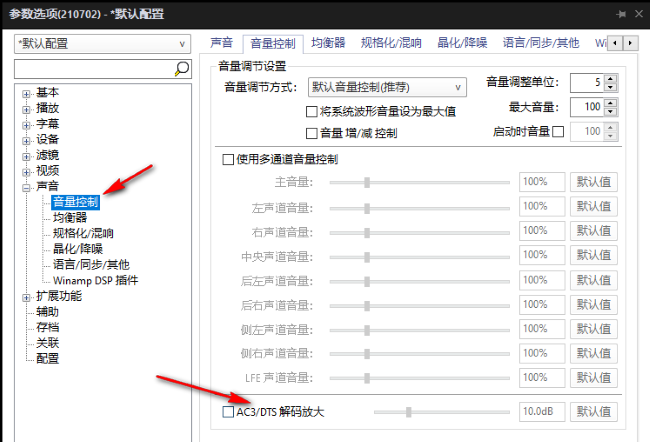Switch to the 规格化/混响 tab

tap(390, 43)
